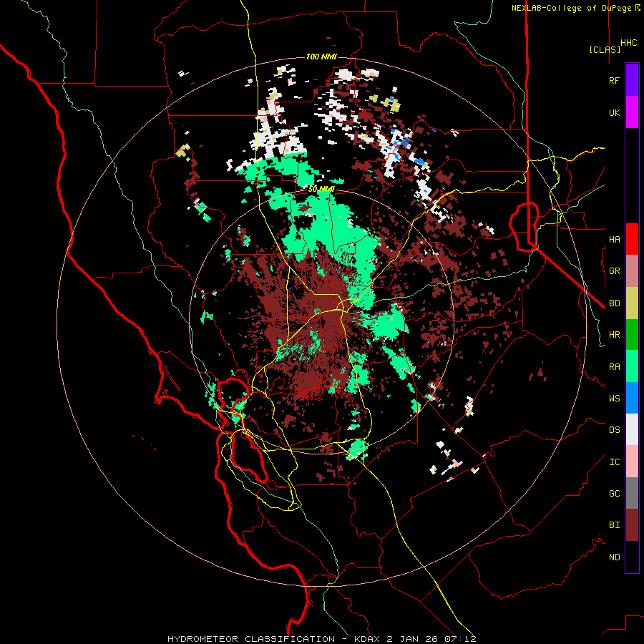The image size is (644, 644).
Task: Click the BI legend label
Action: [614, 525]
